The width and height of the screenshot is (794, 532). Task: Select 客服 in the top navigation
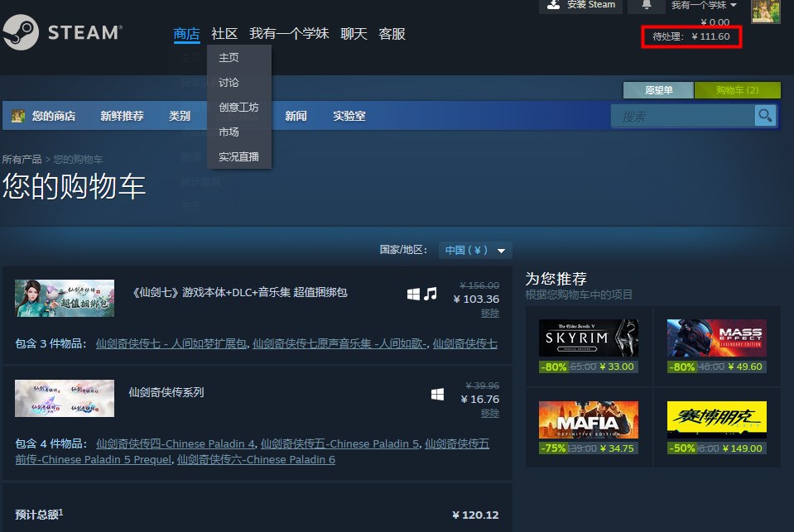[x=392, y=34]
